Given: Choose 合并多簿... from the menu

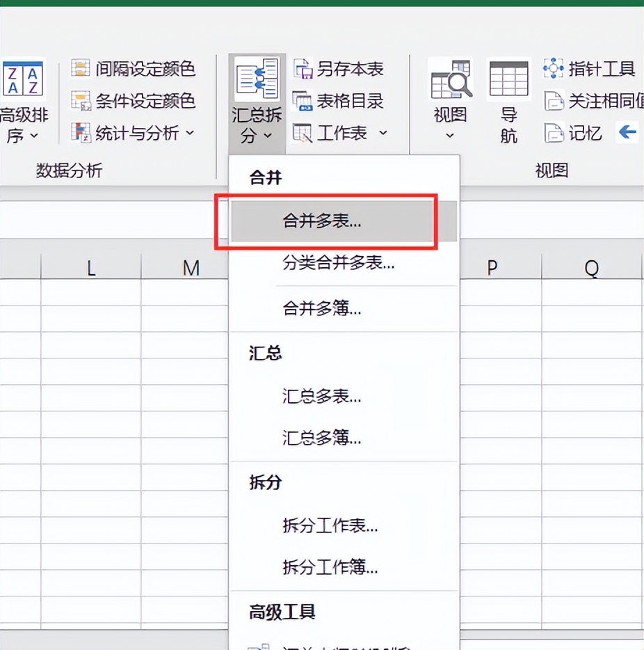Looking at the screenshot, I should point(322,308).
